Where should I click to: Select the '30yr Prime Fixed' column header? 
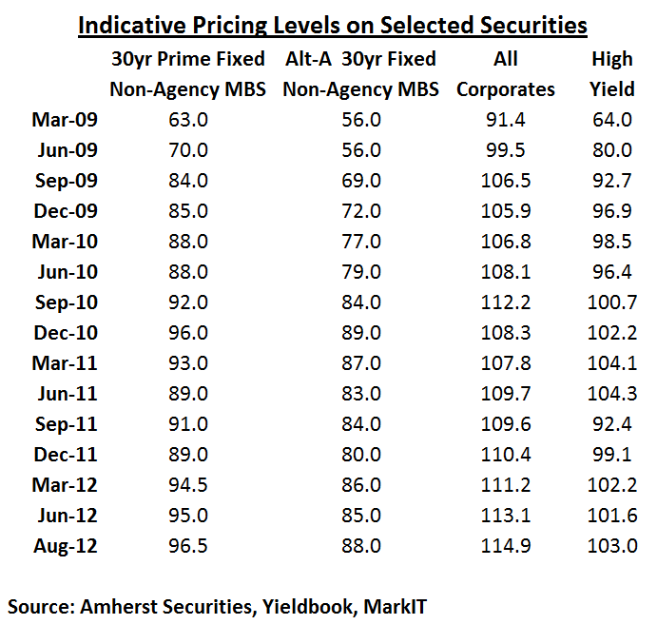186,59
